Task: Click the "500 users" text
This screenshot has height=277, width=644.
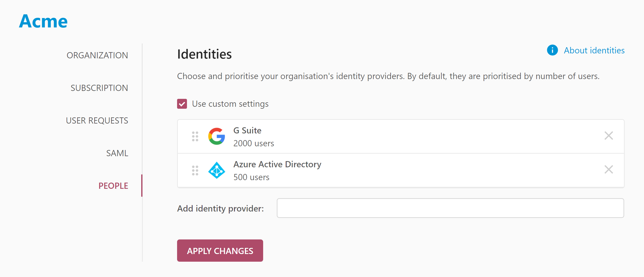Action: (251, 177)
